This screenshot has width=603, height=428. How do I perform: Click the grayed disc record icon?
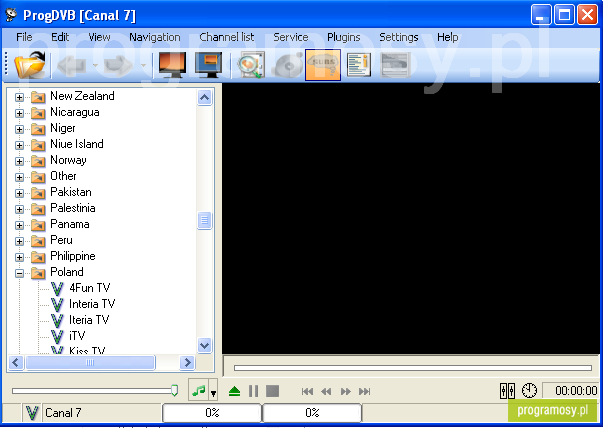[x=287, y=65]
